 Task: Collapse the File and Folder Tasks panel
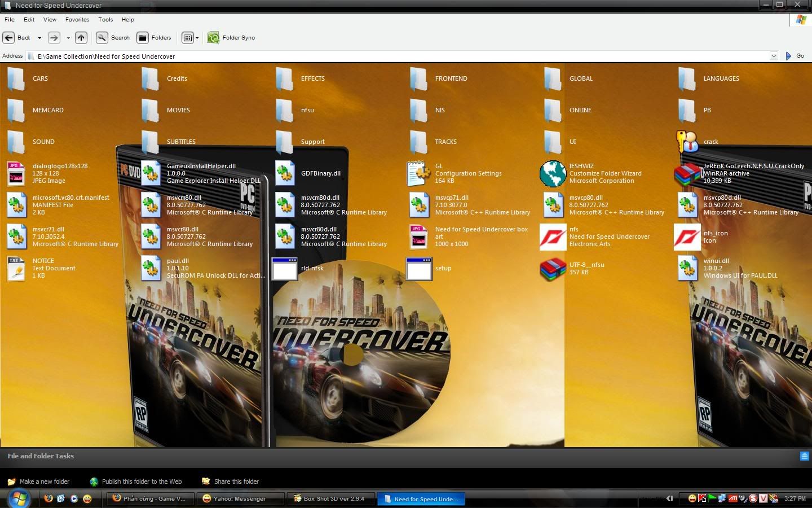point(805,456)
